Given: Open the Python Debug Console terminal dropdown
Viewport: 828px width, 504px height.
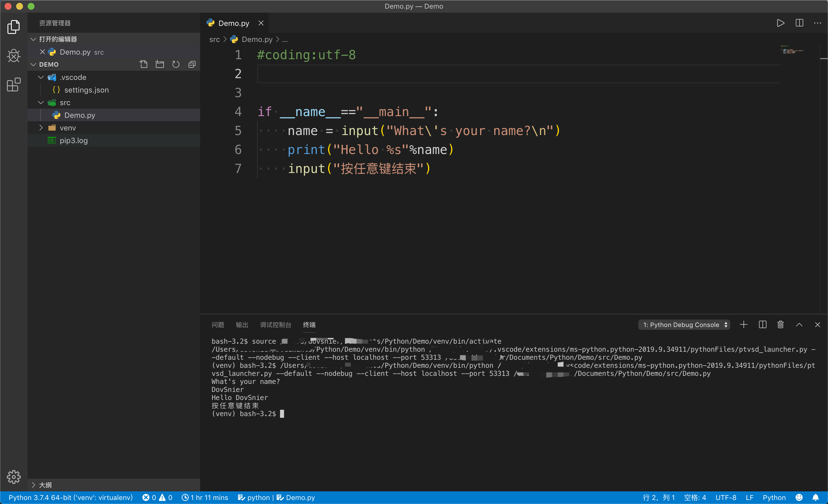Looking at the screenshot, I should pos(684,325).
